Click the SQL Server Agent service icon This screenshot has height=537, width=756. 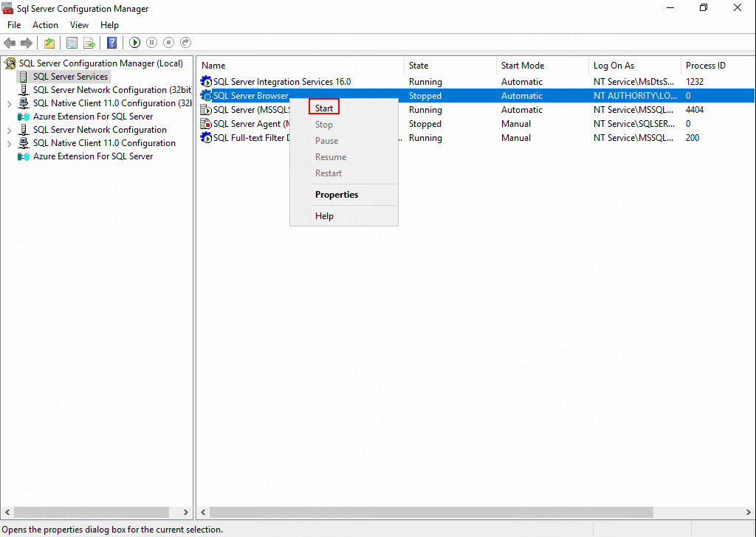pos(206,124)
